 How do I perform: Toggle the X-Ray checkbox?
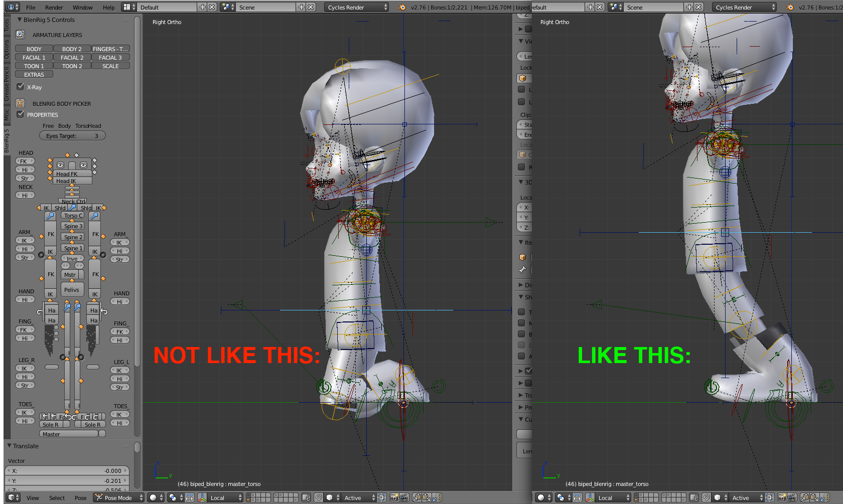pyautogui.click(x=21, y=87)
